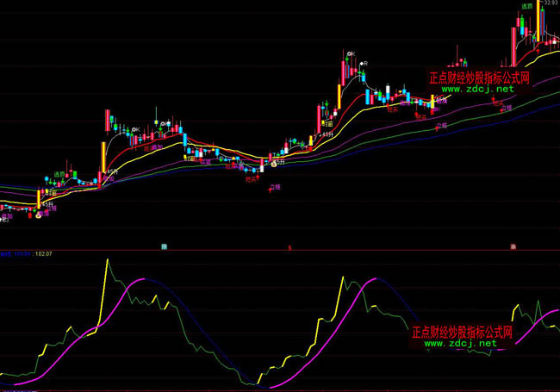This screenshot has height=392, width=560.
Task: Click the 102.07 indicator value label
Action: click(43, 253)
